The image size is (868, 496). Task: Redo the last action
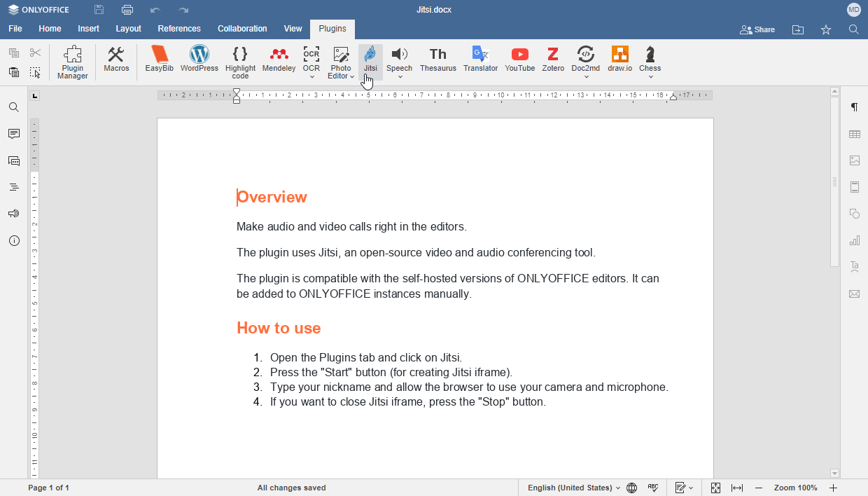(183, 10)
